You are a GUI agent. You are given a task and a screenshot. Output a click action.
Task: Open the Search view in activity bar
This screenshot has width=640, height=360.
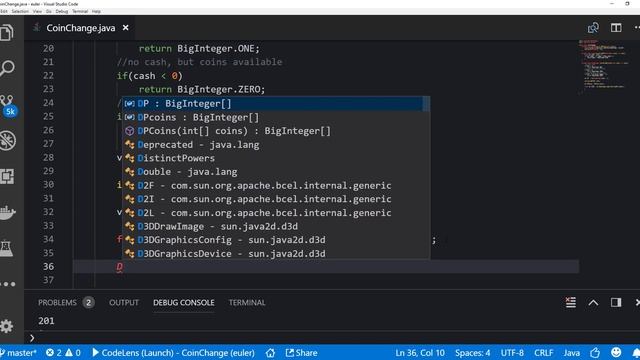pos(7,68)
